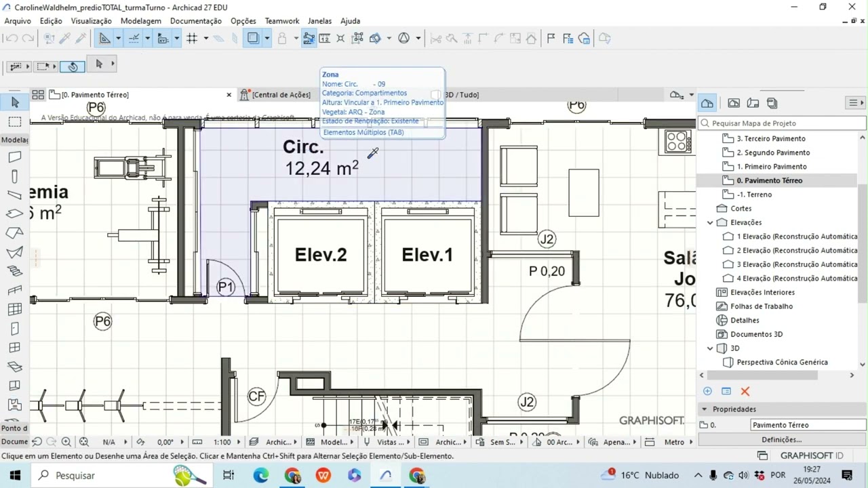Select 1. Primeiro Pavimento in the navigator

point(772,167)
